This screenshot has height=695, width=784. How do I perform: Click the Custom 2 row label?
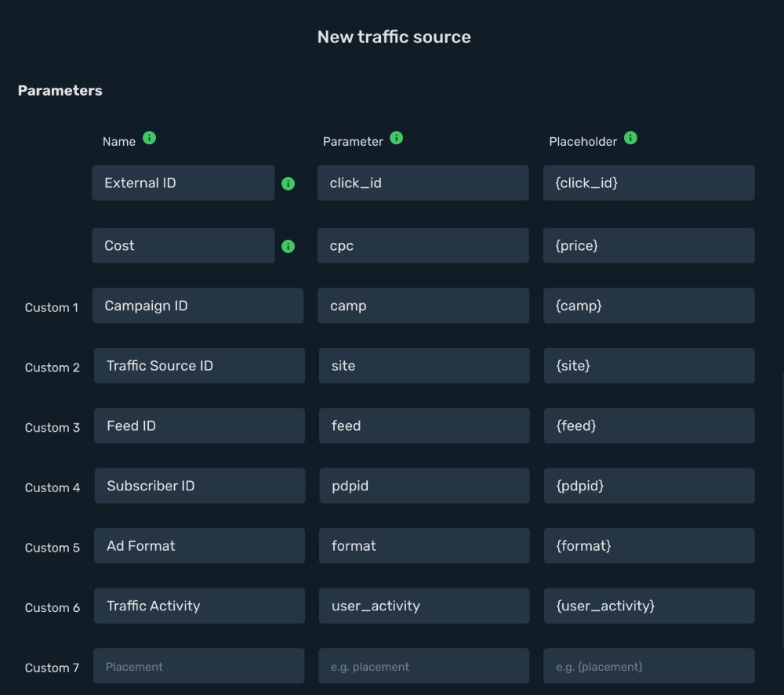53,367
